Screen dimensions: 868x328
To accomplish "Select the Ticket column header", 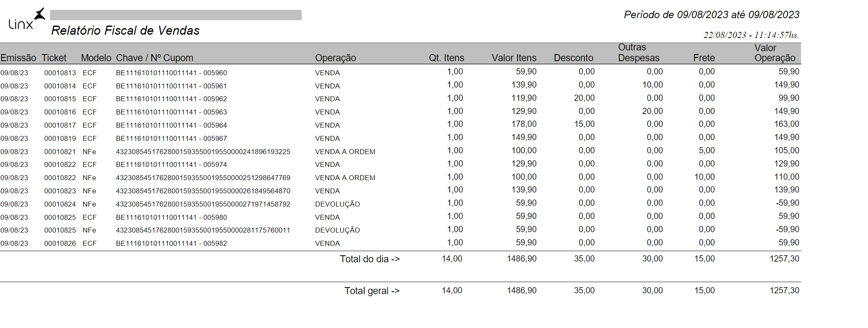I will point(54,58).
